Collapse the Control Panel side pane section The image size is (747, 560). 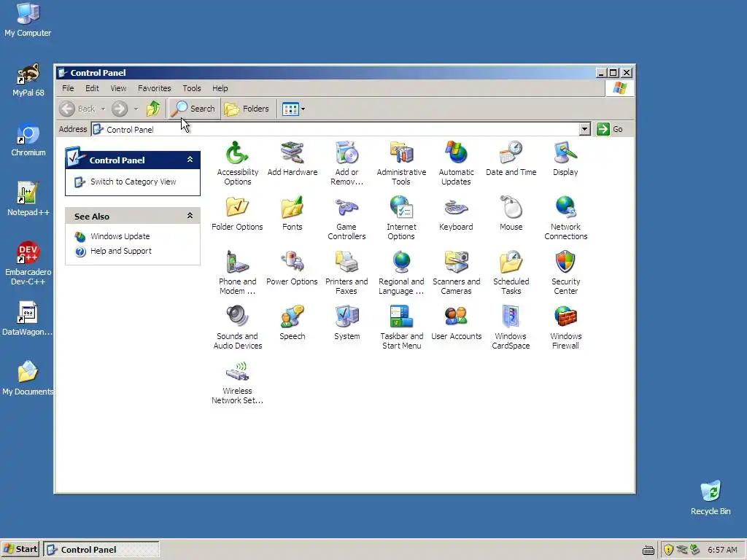pyautogui.click(x=190, y=160)
